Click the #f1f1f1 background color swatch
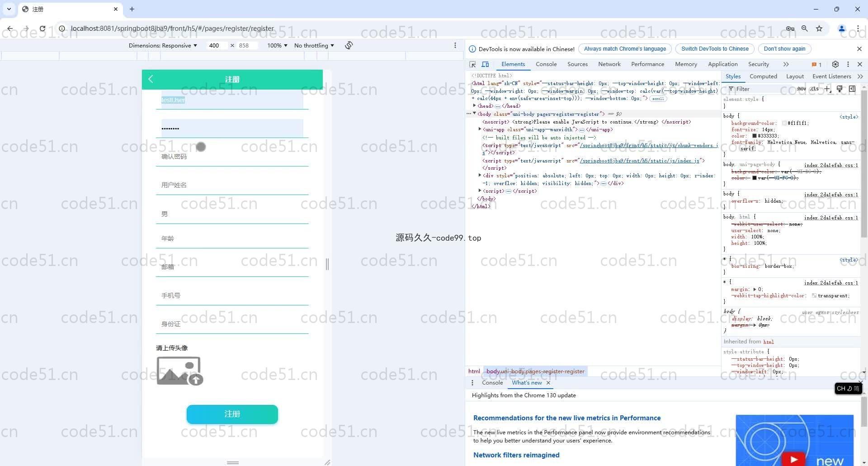Viewport: 868px width, 466px height. pyautogui.click(x=784, y=123)
